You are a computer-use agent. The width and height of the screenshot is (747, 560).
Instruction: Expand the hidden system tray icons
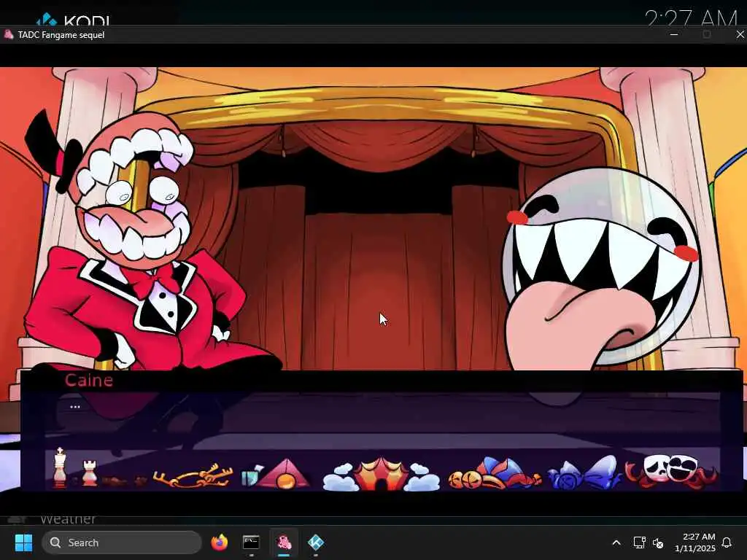616,542
